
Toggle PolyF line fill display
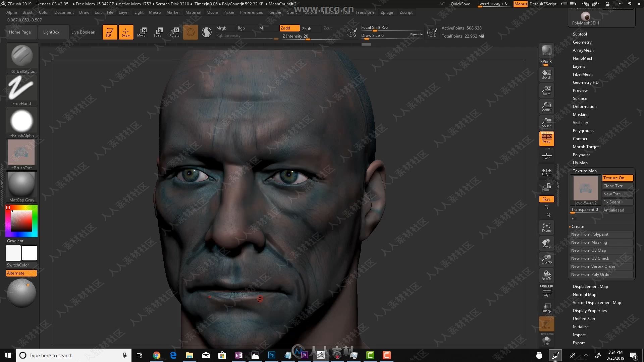coord(546,291)
